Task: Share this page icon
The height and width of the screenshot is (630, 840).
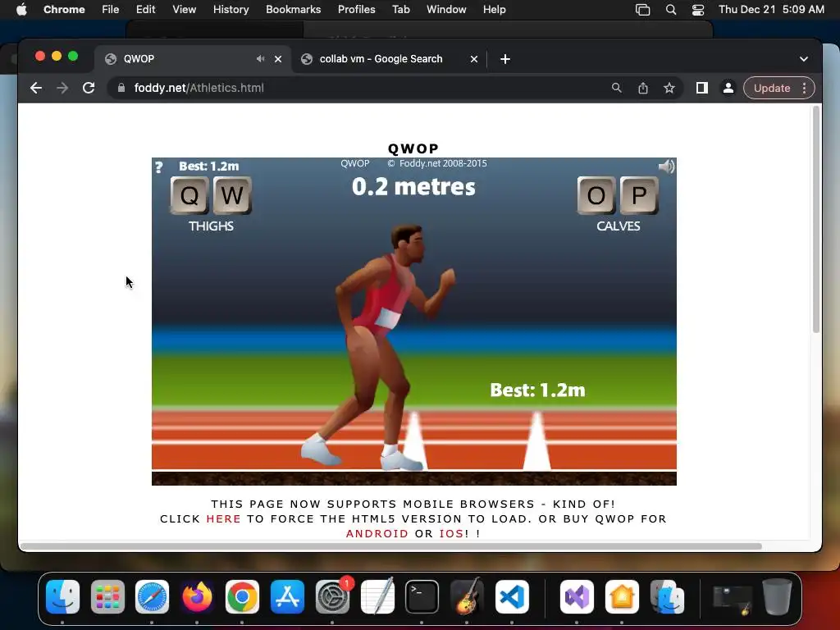Action: pos(643,88)
